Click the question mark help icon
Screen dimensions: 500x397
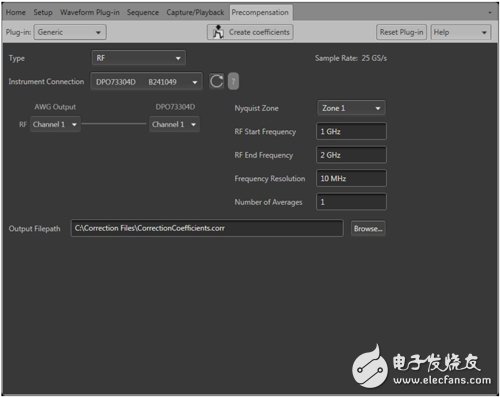(x=233, y=81)
